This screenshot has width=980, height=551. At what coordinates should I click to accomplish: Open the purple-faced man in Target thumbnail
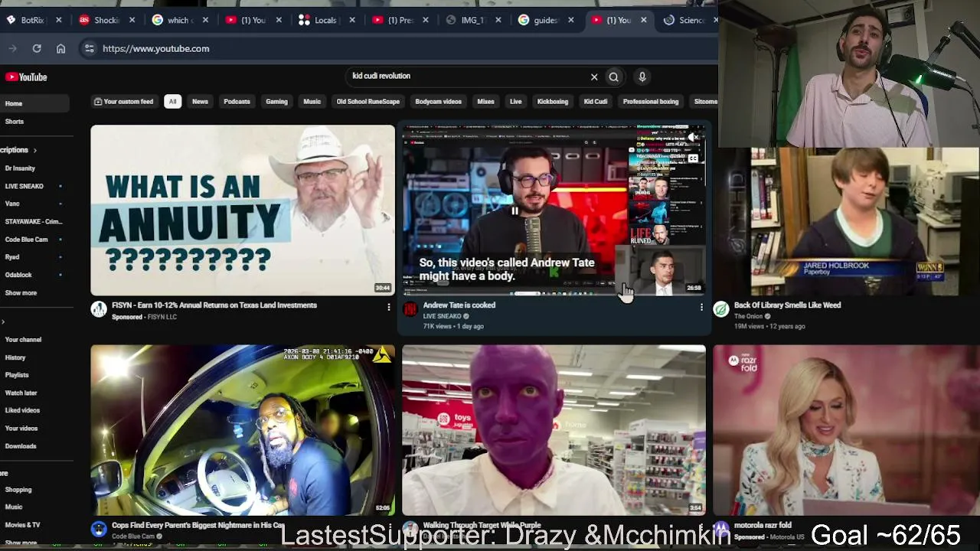tap(554, 430)
